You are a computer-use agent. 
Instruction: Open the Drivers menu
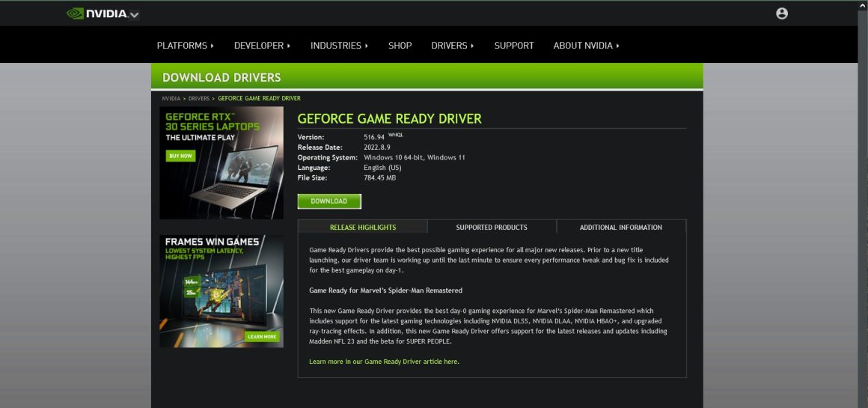click(x=453, y=46)
